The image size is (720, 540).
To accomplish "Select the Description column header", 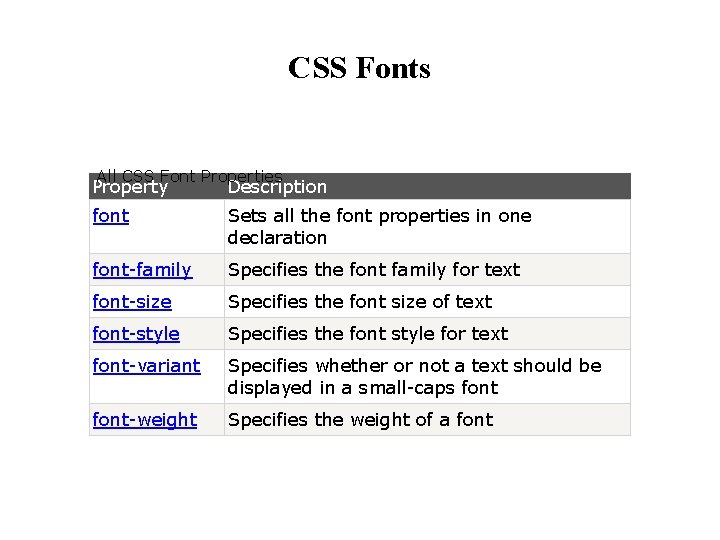I will coord(277,187).
